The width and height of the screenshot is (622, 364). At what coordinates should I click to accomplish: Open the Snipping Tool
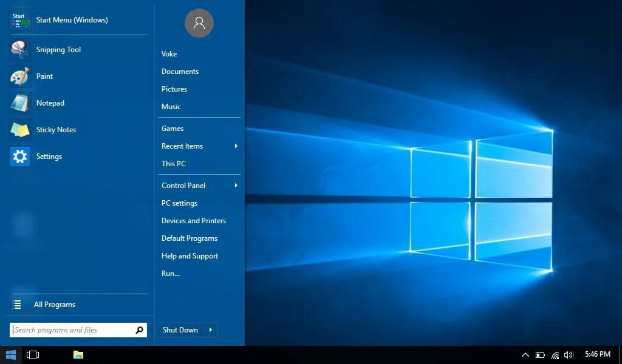(x=58, y=50)
